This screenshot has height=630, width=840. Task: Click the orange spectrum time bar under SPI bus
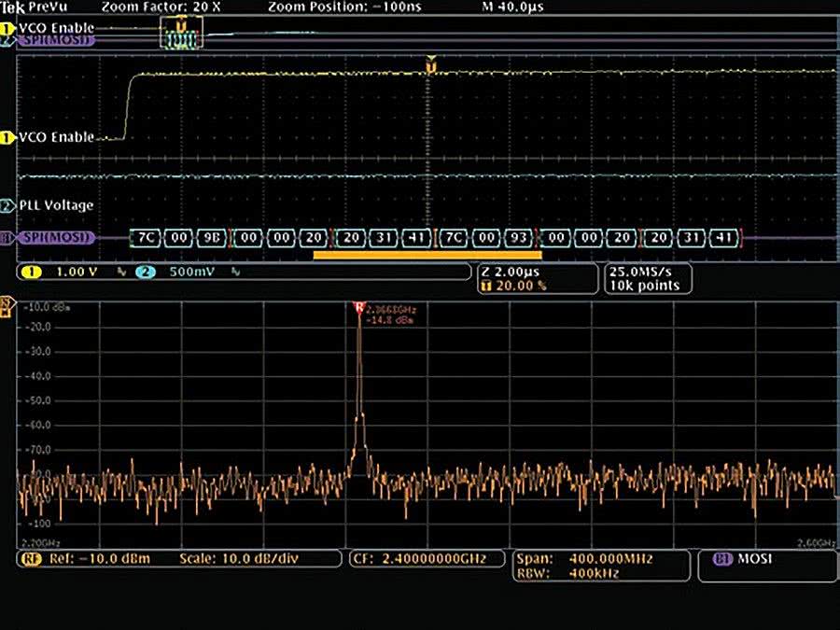(x=427, y=253)
